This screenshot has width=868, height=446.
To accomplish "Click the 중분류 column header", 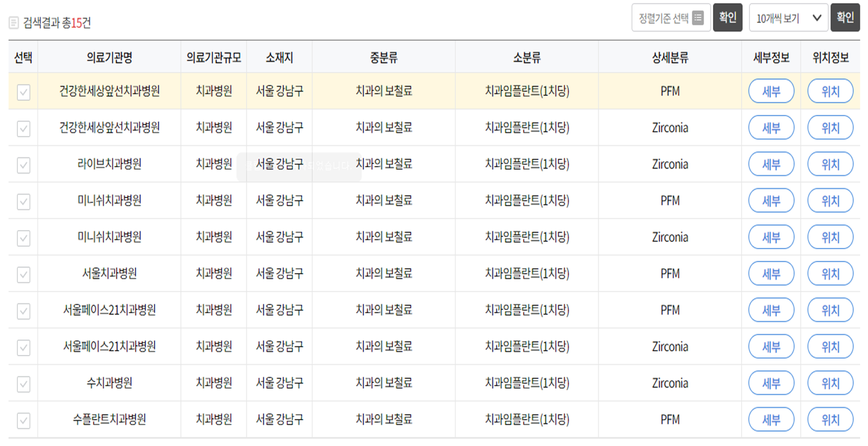I will click(384, 57).
